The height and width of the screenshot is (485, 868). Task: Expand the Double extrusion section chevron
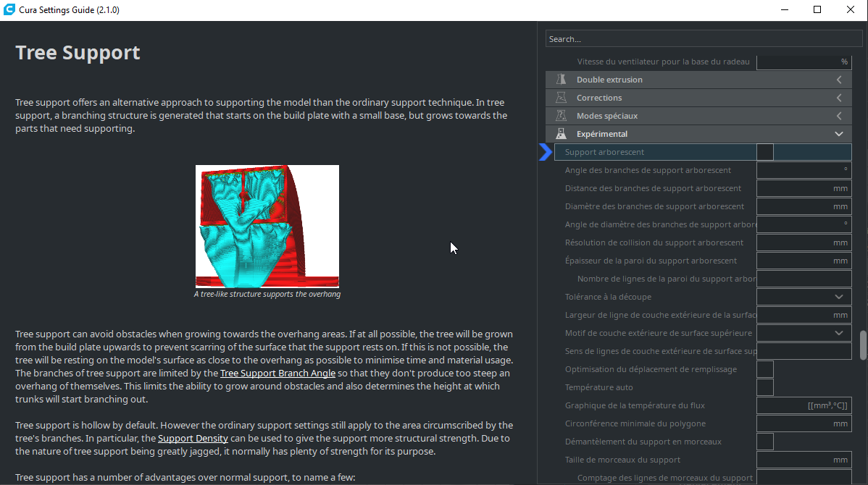[839, 80]
